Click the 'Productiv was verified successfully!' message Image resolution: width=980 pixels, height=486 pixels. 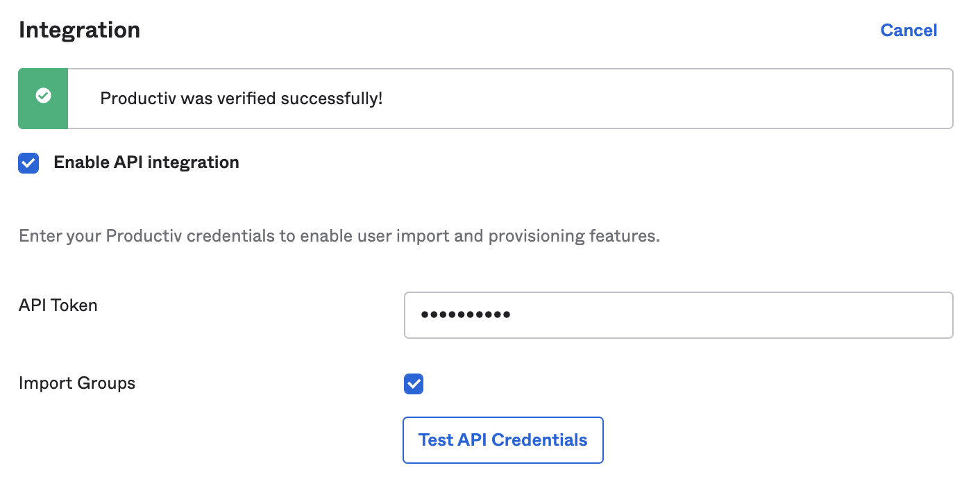(241, 99)
